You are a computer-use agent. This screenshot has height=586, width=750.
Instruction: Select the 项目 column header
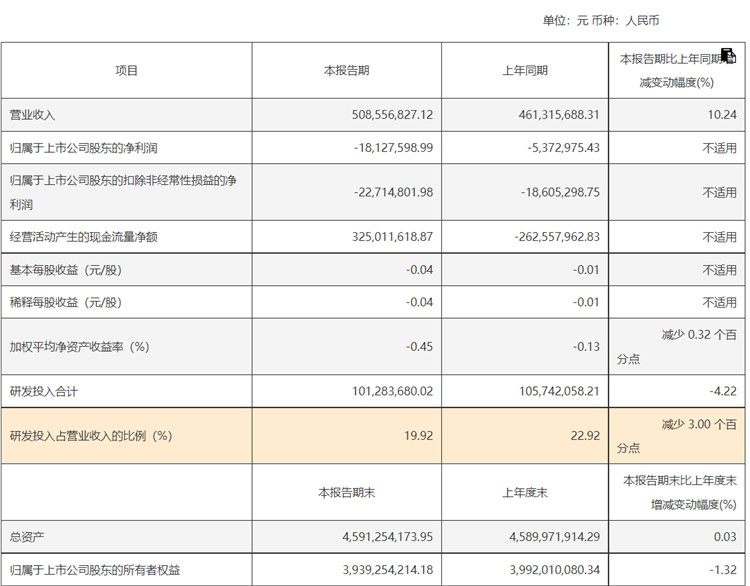tap(127, 71)
